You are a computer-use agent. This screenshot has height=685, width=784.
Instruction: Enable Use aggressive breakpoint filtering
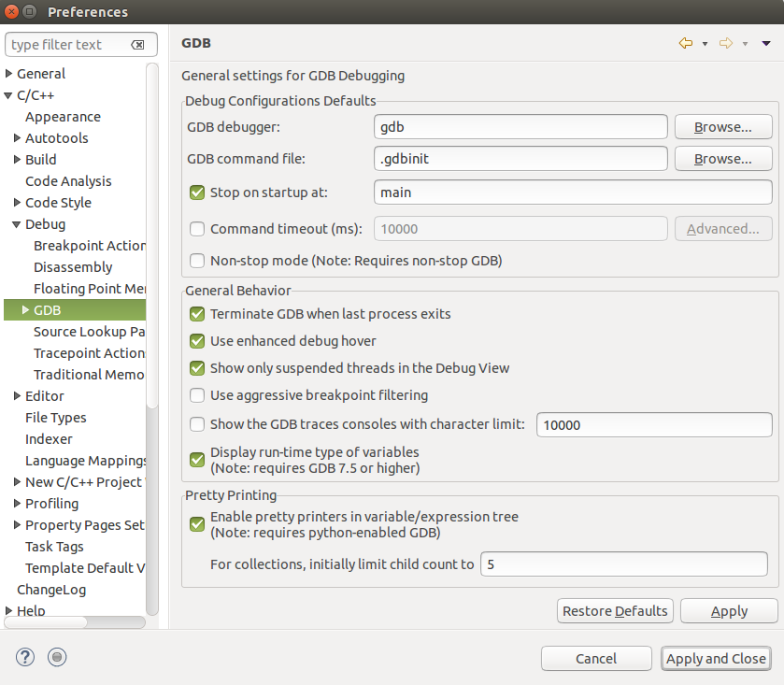pos(197,395)
